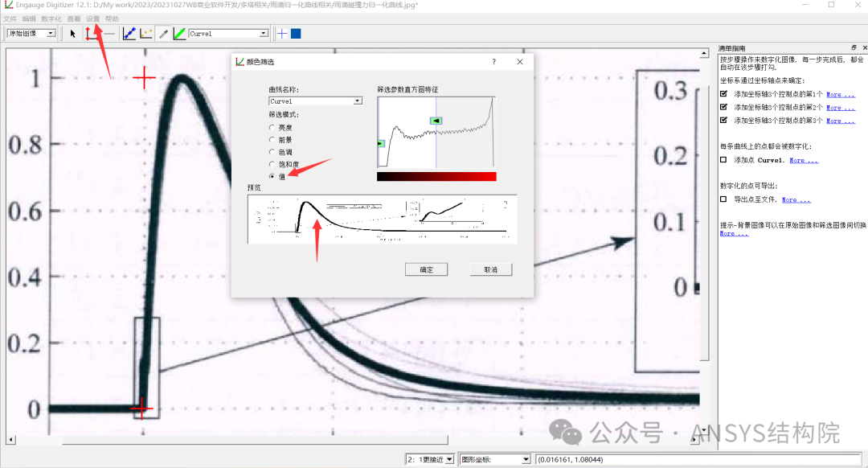This screenshot has height=468, width=868.
Task: Select the 亮度 filter mode radio button
Action: click(272, 127)
